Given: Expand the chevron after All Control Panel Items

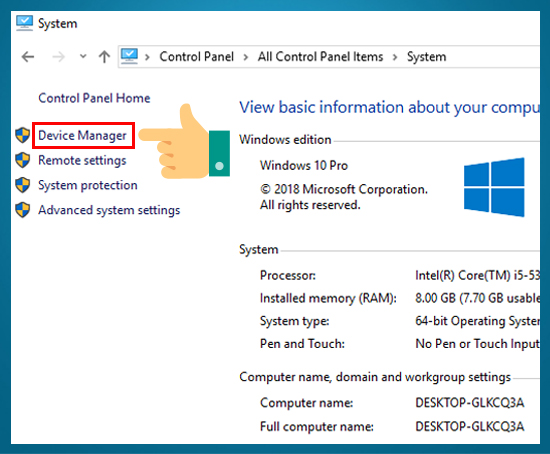Looking at the screenshot, I should [395, 57].
